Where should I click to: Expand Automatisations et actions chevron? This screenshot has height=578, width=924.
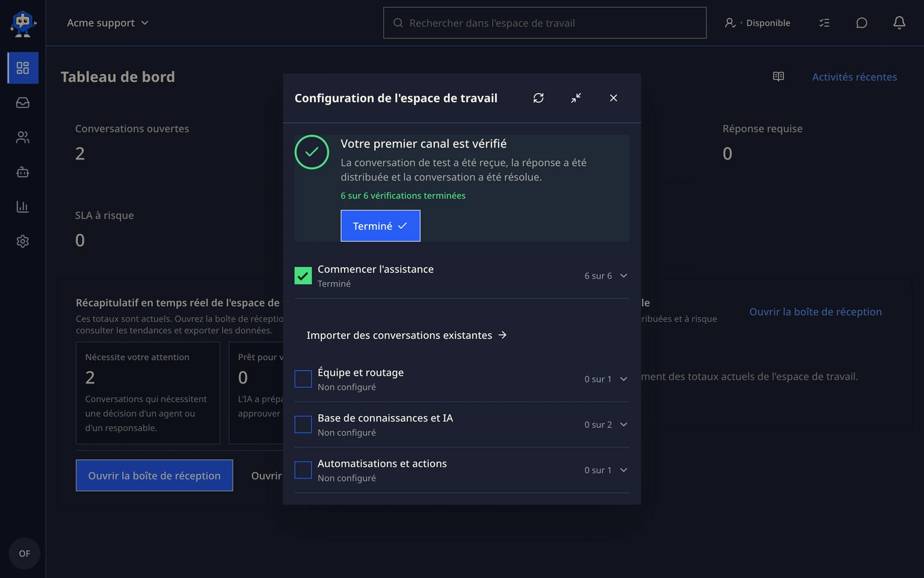point(624,470)
